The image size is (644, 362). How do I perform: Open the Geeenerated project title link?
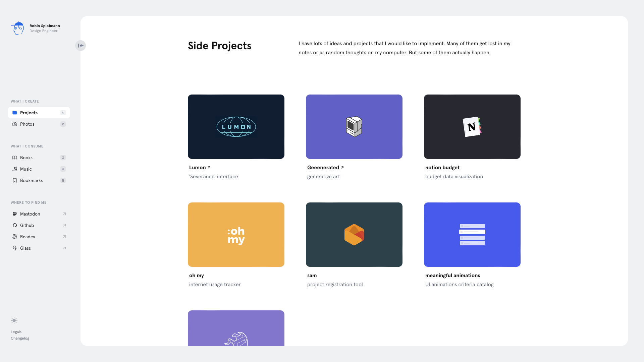[x=325, y=168]
